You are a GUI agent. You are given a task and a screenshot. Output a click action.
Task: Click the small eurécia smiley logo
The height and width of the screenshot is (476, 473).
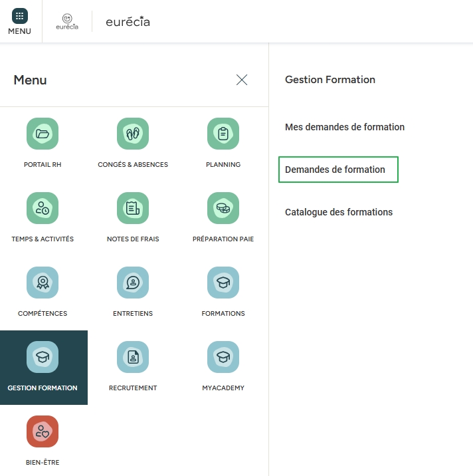coord(67,21)
